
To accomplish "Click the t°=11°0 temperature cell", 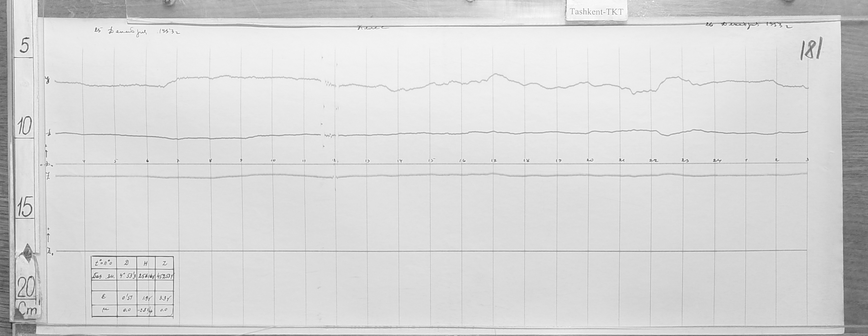I will 104,263.
